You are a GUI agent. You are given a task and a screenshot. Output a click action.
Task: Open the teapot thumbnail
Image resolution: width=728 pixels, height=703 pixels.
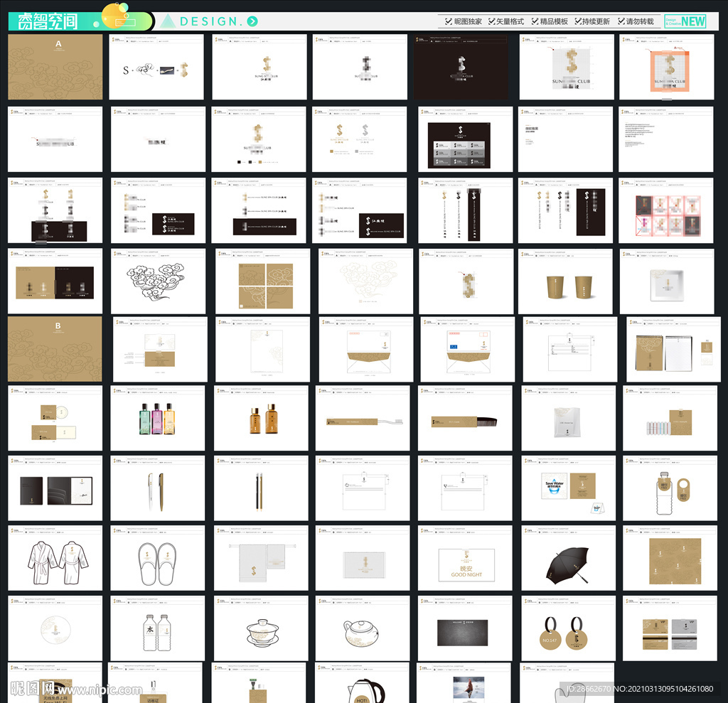(363, 628)
